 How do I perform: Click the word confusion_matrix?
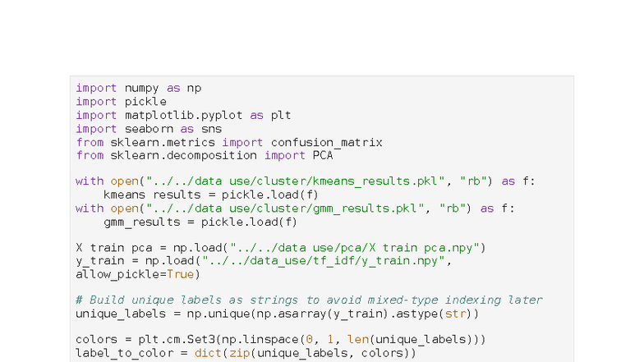[326, 143]
